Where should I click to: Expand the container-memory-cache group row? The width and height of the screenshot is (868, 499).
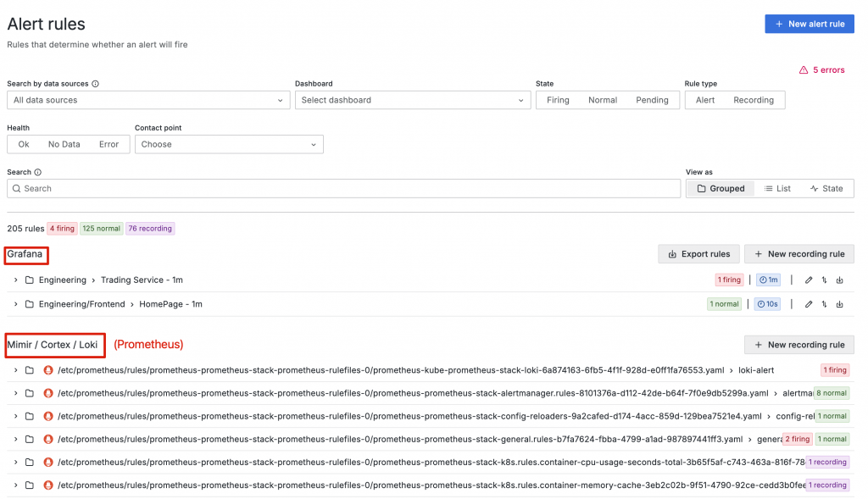click(15, 485)
